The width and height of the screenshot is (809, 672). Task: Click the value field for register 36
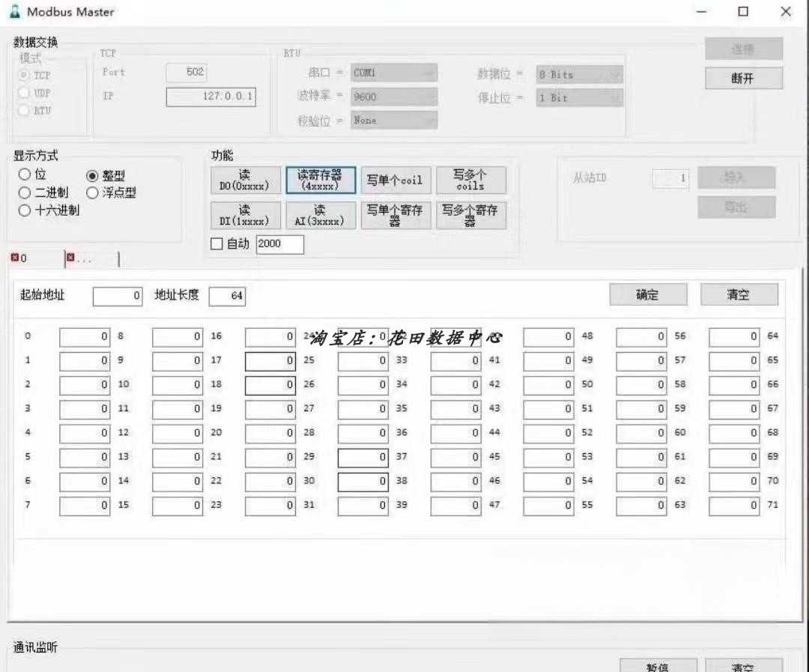point(456,434)
